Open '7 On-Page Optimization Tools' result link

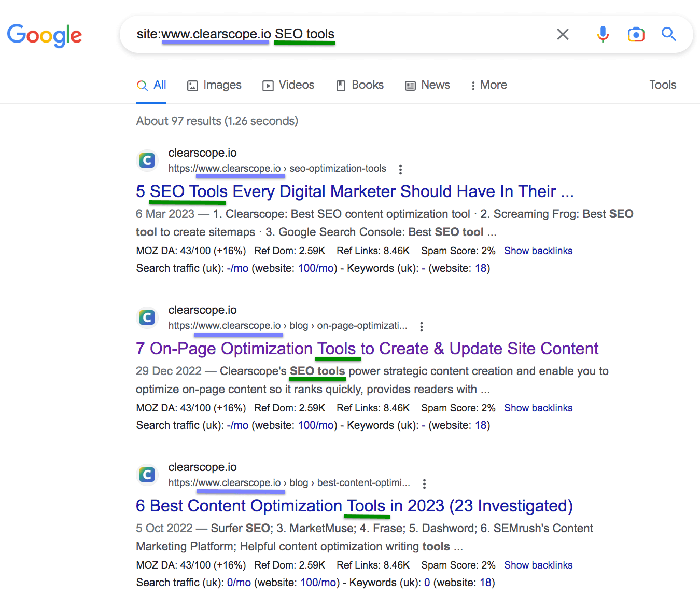(x=367, y=349)
